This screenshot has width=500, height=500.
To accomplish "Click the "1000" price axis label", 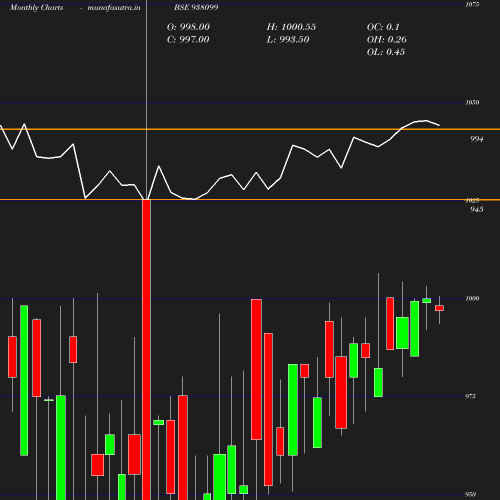I will click(x=472, y=298).
